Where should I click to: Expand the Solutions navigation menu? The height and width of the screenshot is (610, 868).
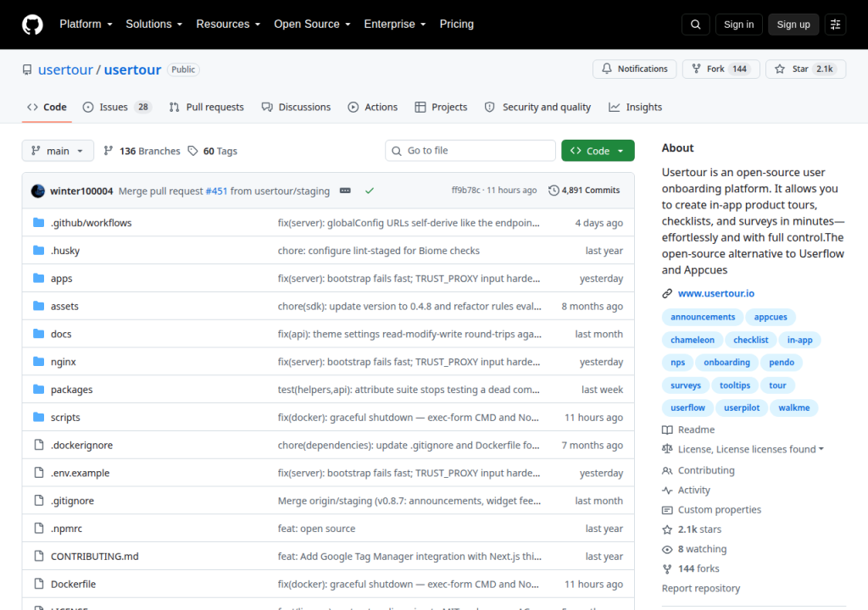coord(154,25)
